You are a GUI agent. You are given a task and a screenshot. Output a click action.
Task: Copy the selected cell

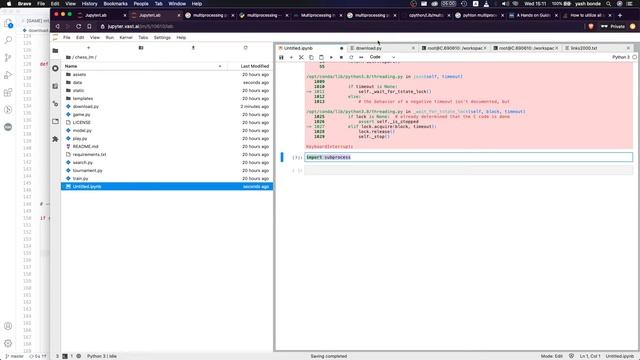coord(311,58)
